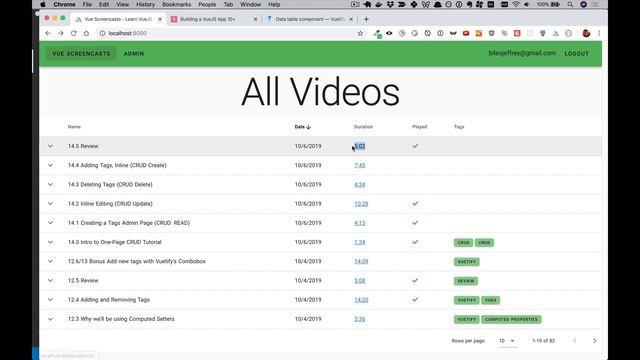Click the red YouTube-style extension icon

click(466, 33)
